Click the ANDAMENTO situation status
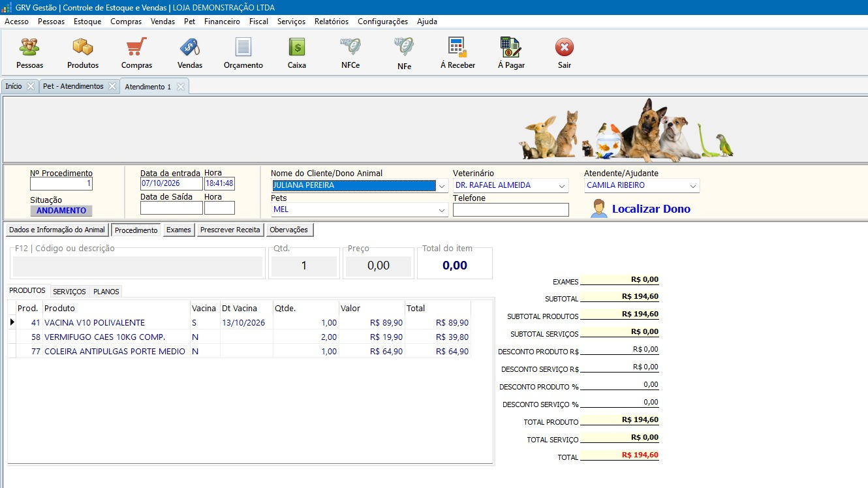Viewport: 868px width, 488px height. point(61,211)
